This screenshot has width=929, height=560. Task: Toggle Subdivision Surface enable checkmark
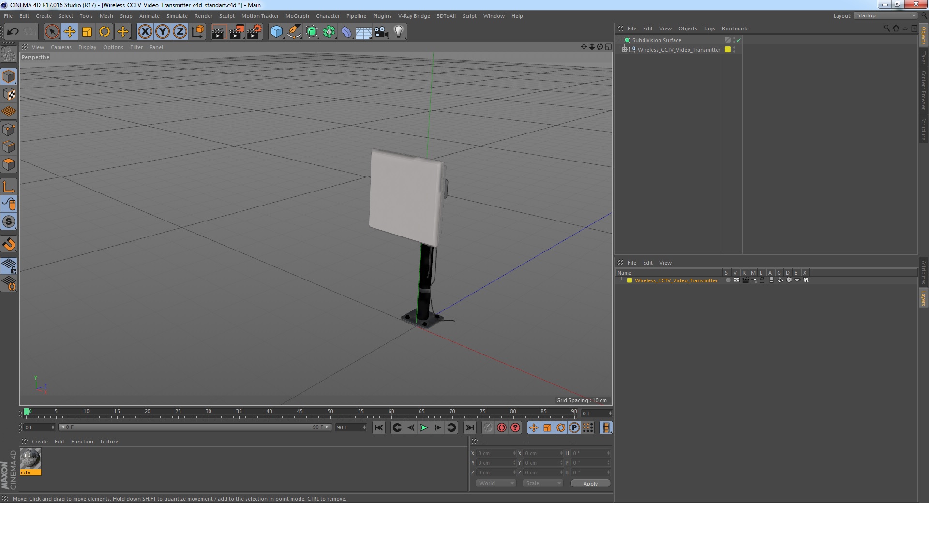(x=739, y=40)
